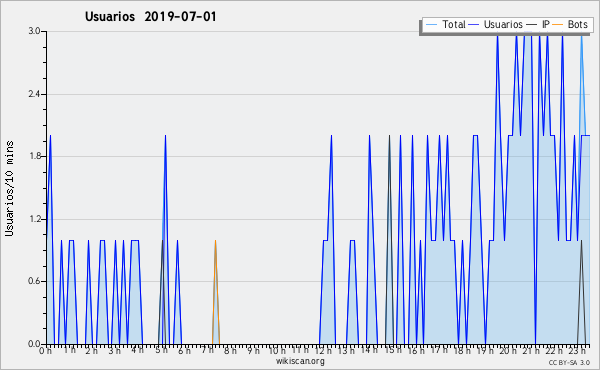Click the y-axis value 0.6

tap(34, 282)
